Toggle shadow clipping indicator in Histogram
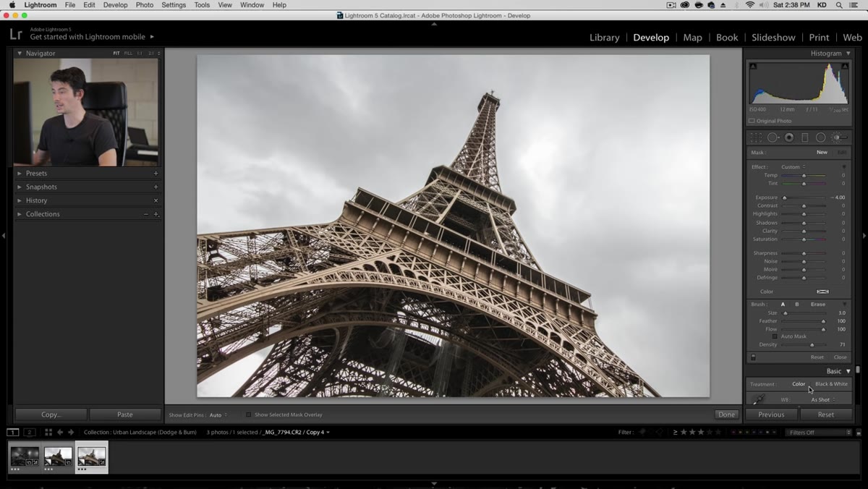The image size is (868, 489). coord(753,67)
